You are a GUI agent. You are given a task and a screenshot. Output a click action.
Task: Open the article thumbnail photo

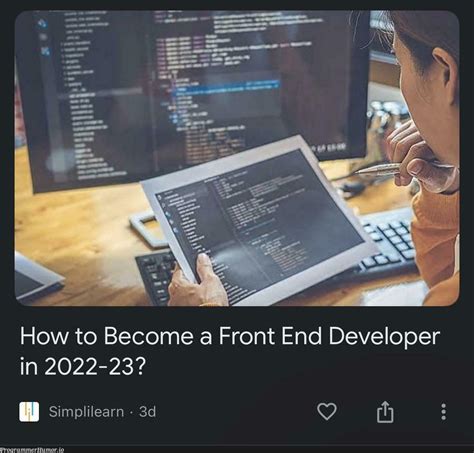pyautogui.click(x=237, y=158)
